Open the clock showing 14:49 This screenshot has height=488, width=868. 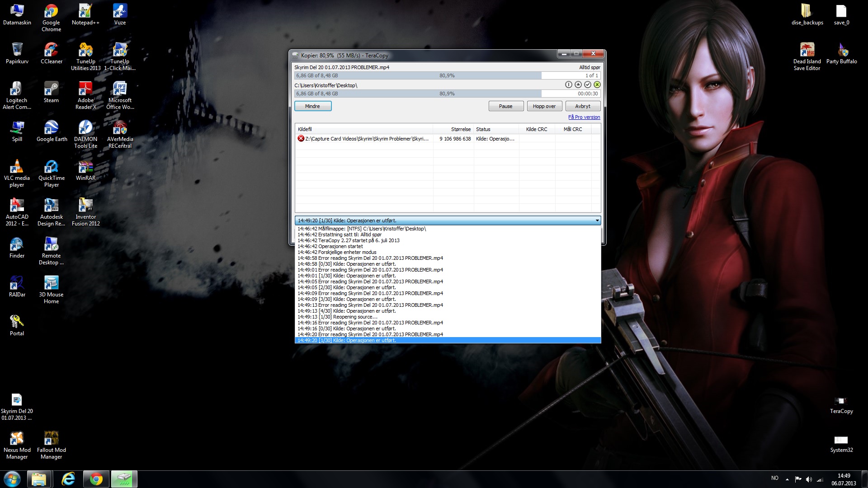(844, 479)
